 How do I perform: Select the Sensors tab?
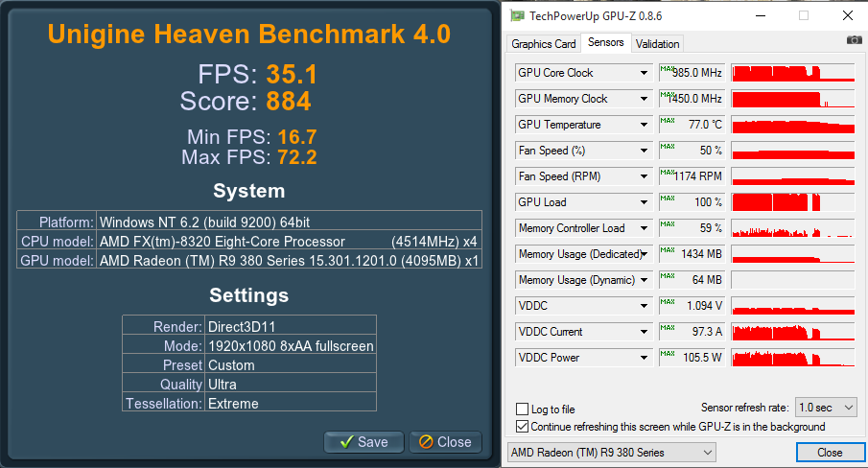605,42
